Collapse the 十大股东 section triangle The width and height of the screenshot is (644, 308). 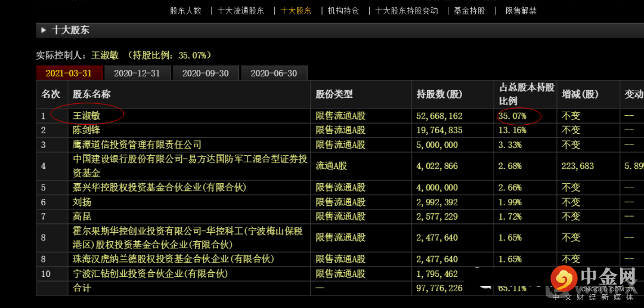[44, 30]
